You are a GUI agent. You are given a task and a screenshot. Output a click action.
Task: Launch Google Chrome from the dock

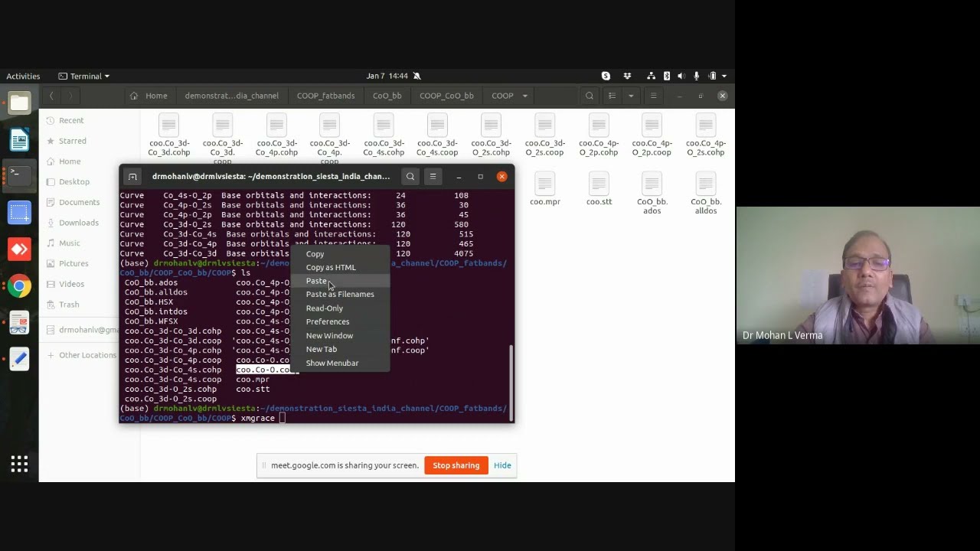19,286
